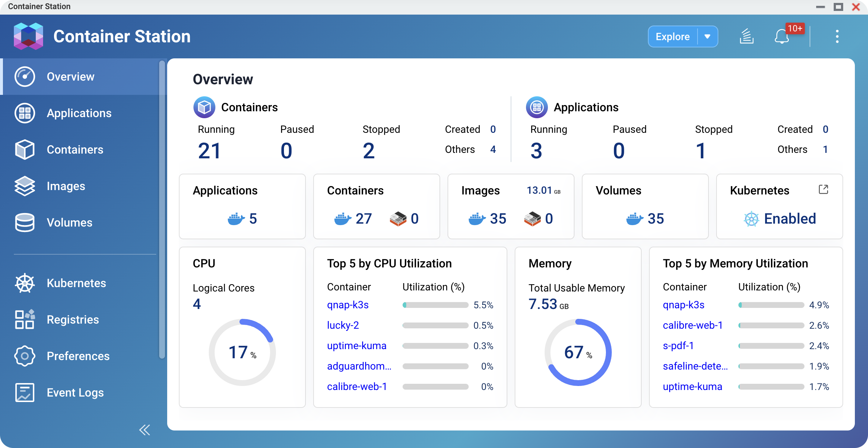
Task: Click the Event Logs icon in sidebar
Action: tap(25, 393)
